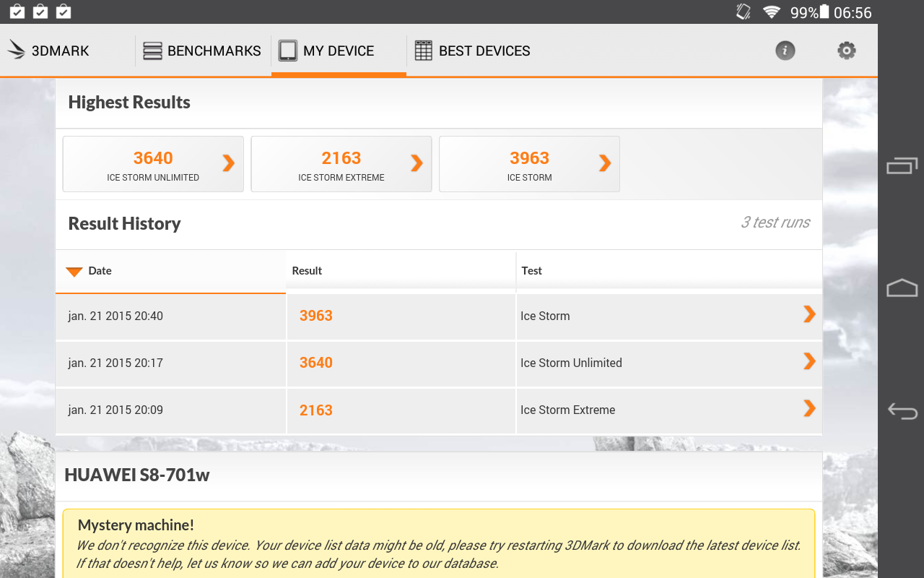
Task: Tap the Wi-Fi status icon
Action: click(772, 12)
